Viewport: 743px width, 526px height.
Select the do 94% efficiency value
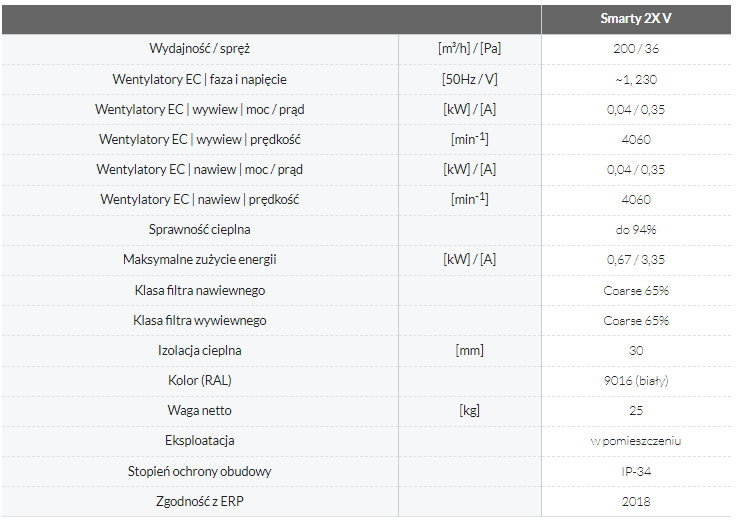coord(636,230)
